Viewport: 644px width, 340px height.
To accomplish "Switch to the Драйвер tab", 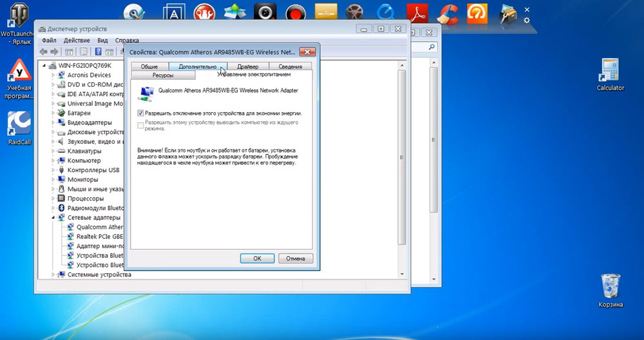I will [248, 66].
